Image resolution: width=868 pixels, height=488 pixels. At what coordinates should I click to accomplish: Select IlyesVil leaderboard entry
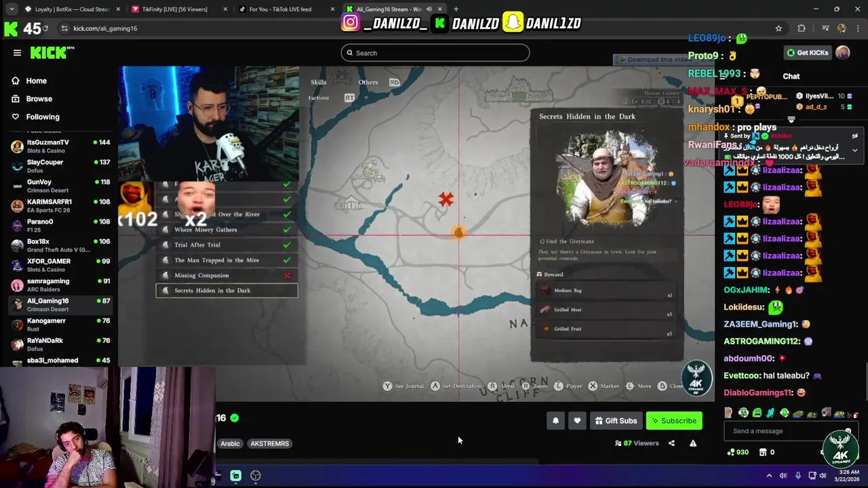coord(824,96)
